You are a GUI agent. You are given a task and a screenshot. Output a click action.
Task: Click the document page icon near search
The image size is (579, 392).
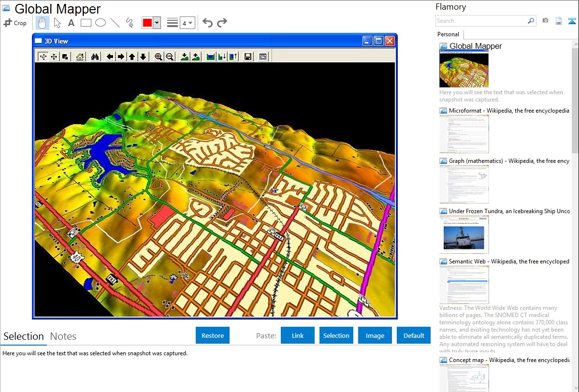(x=559, y=21)
